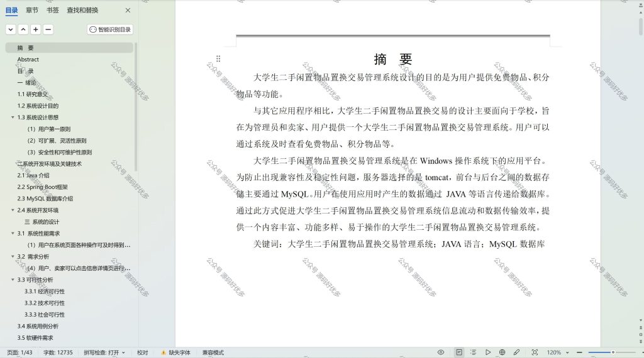Go to 3.5 软硬件需求 heading

point(35,338)
